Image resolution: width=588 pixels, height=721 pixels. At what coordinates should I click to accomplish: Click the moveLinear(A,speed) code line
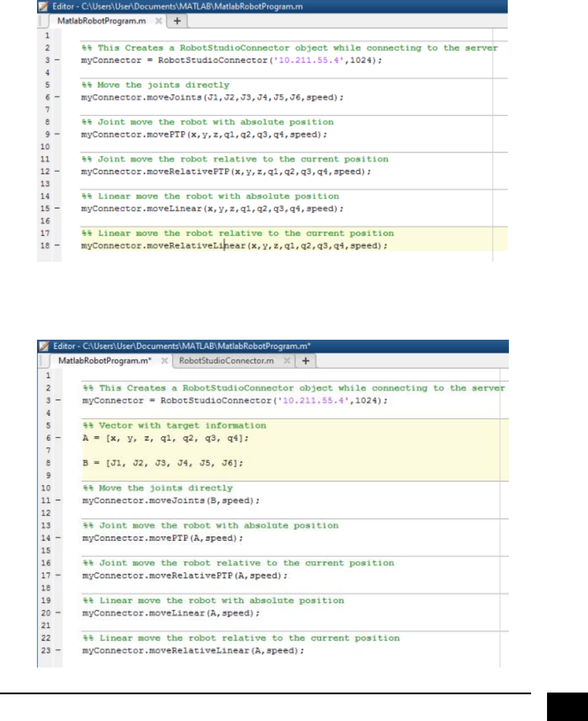pyautogui.click(x=171, y=613)
